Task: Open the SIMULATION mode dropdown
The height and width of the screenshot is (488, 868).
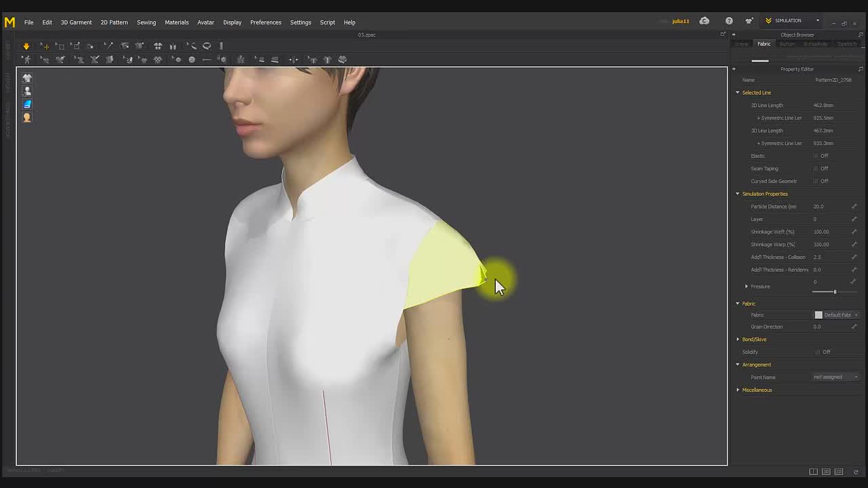Action: click(793, 21)
